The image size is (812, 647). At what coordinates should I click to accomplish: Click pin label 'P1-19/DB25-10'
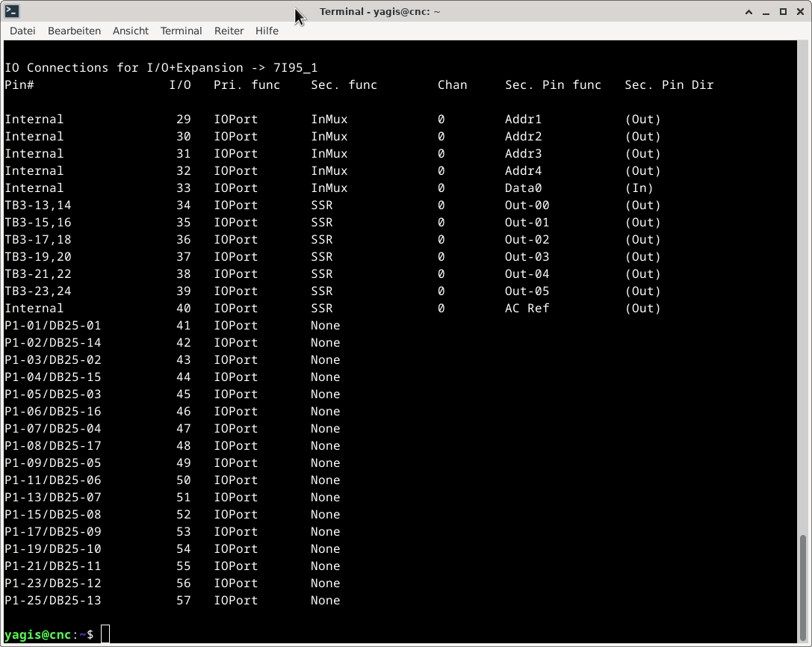(x=53, y=548)
